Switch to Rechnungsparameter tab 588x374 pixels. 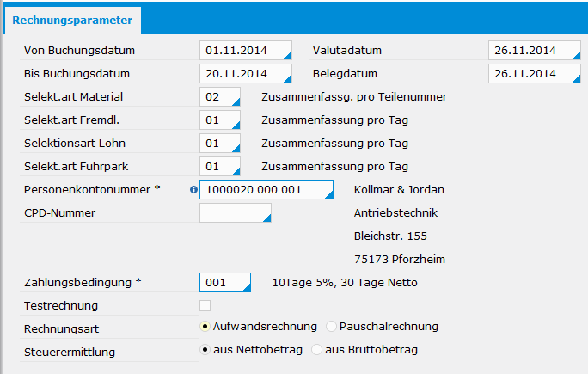click(x=72, y=21)
